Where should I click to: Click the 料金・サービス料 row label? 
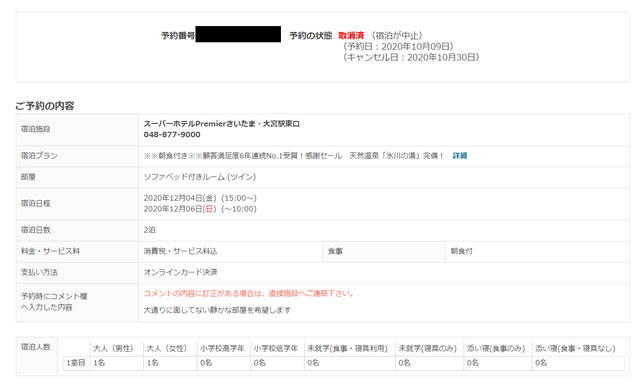click(50, 251)
